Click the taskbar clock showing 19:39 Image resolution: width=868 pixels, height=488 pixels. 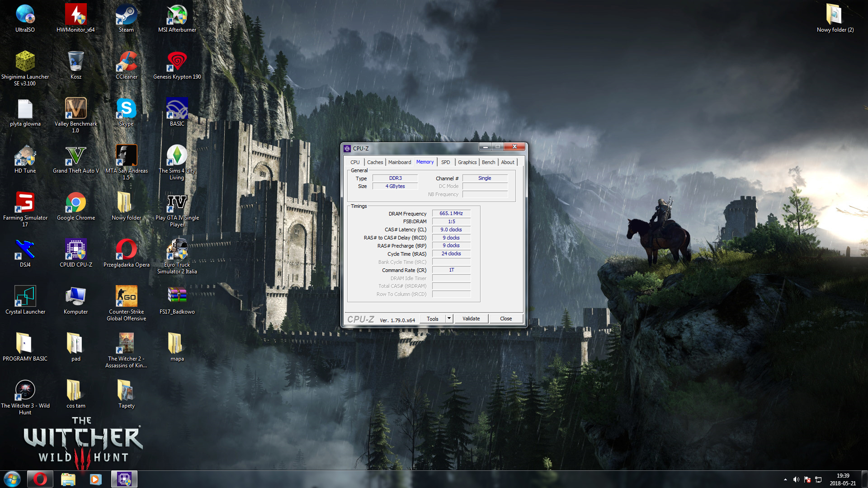click(x=843, y=479)
